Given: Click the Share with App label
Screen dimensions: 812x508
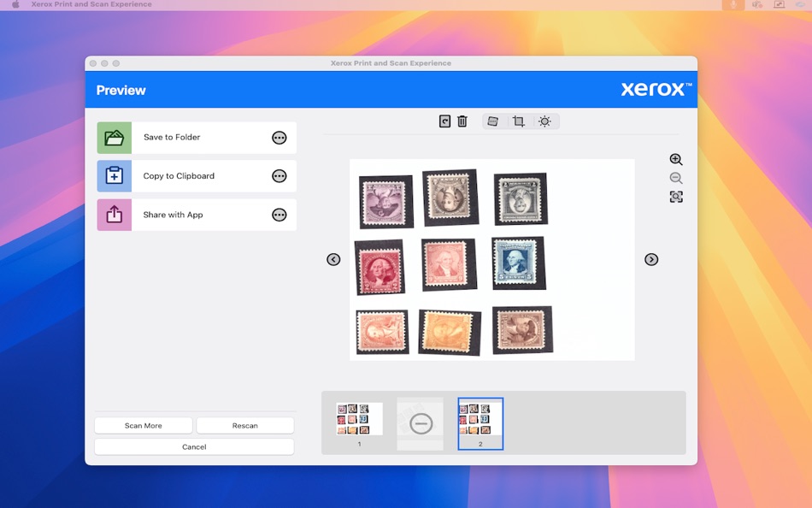Looking at the screenshot, I should click(173, 215).
